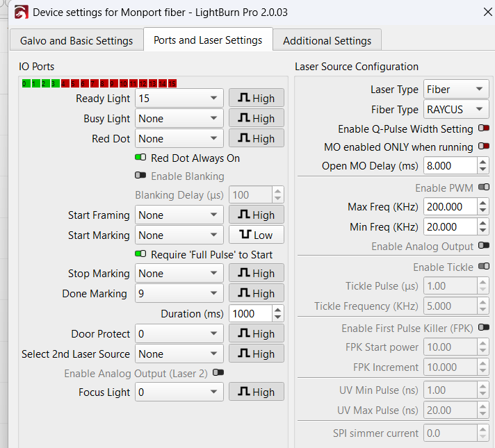Click the Red Dot High polarity button

(256, 139)
